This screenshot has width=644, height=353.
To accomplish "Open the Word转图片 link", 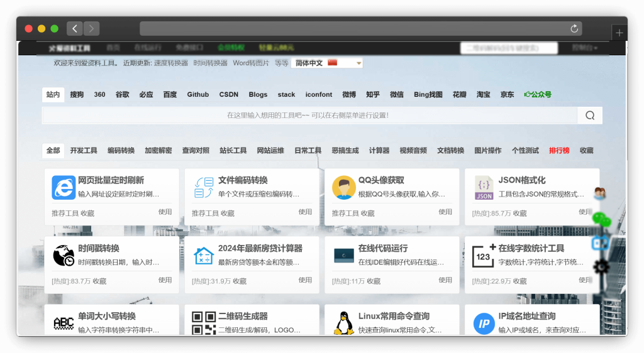I will [x=251, y=63].
